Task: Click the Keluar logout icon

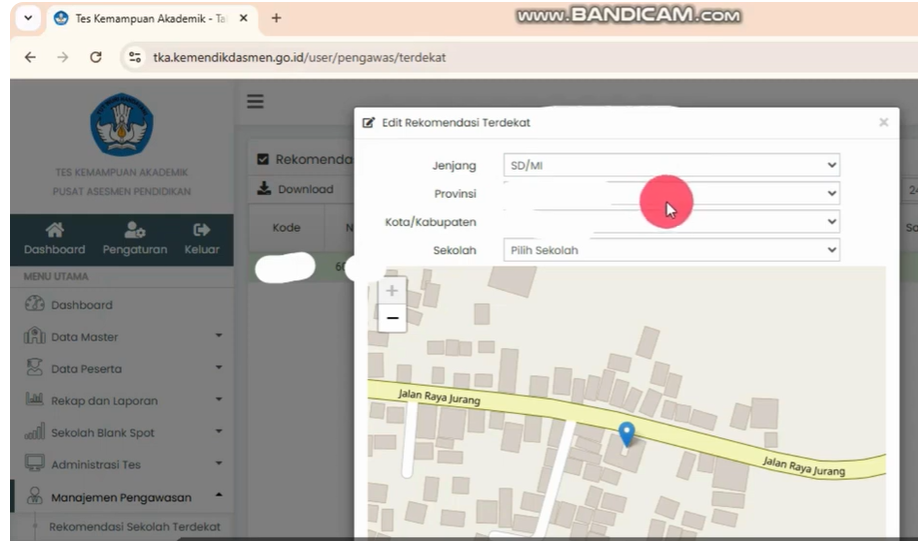Action: [202, 231]
